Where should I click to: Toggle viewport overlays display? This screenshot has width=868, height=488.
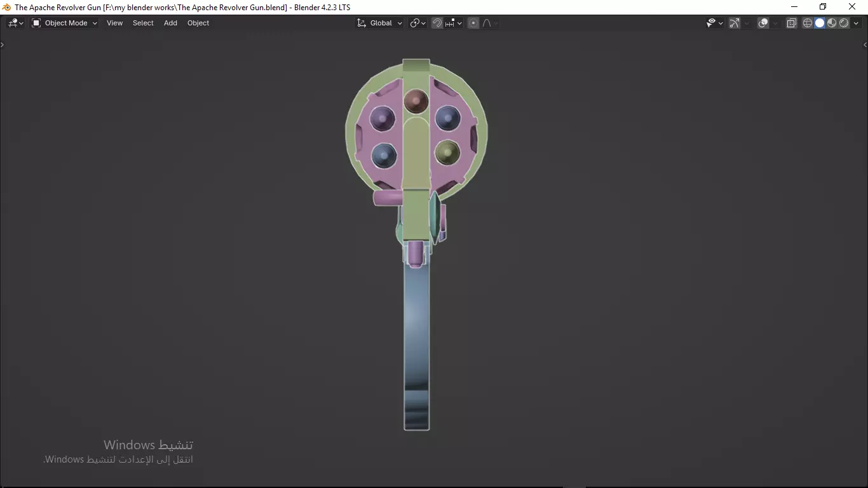coord(763,23)
